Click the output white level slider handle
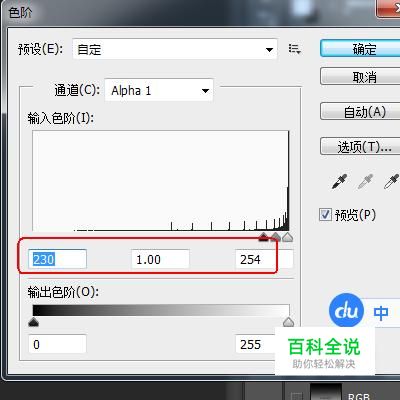 click(x=288, y=322)
